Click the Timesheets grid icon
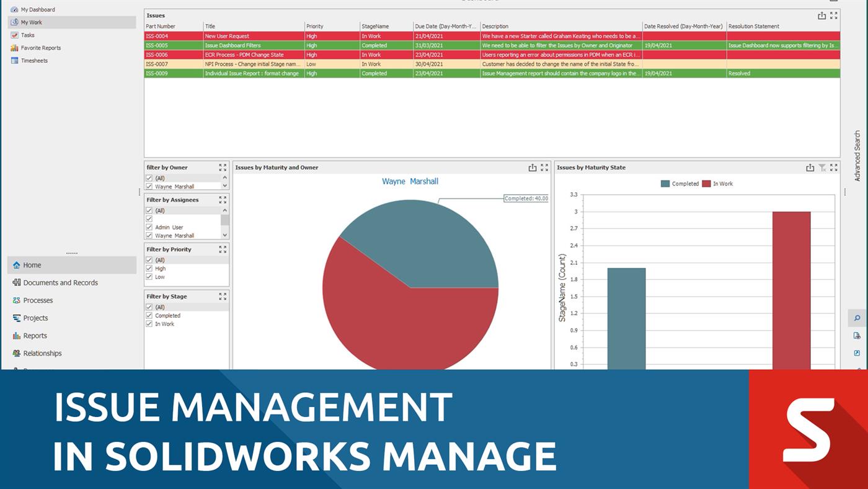The height and width of the screenshot is (489, 868). pos(15,61)
